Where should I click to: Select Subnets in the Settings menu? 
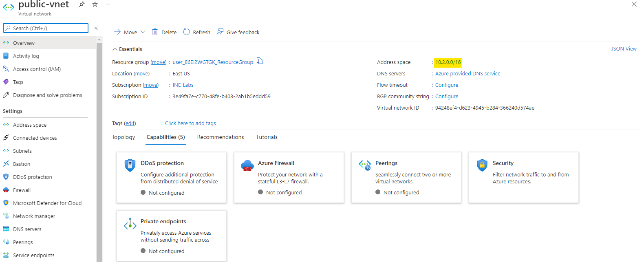(x=22, y=151)
